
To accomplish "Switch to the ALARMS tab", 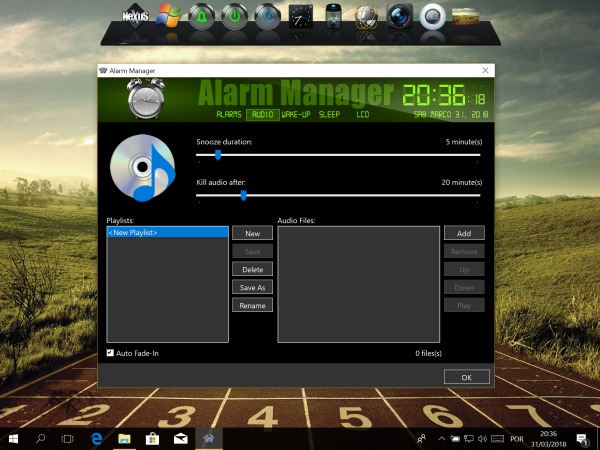I will pyautogui.click(x=229, y=115).
